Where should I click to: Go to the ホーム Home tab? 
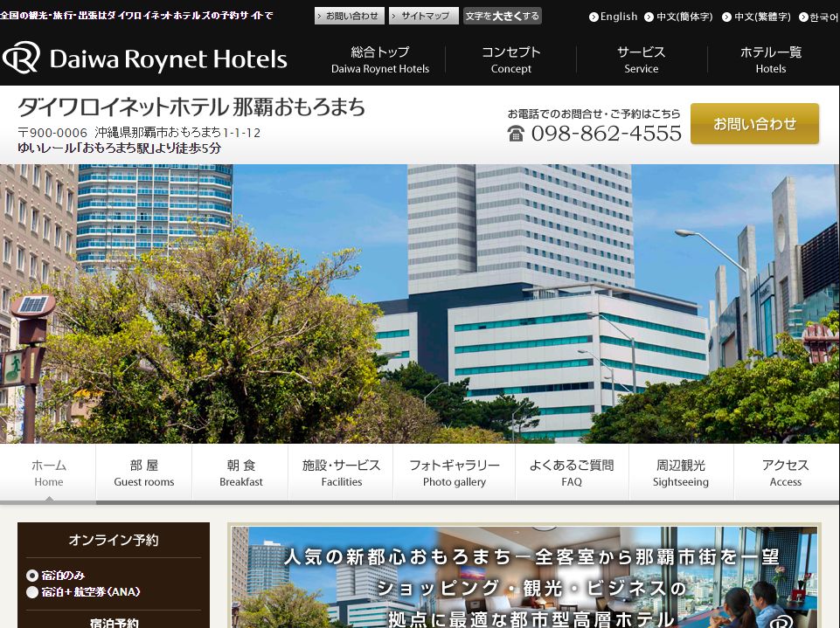tap(48, 473)
